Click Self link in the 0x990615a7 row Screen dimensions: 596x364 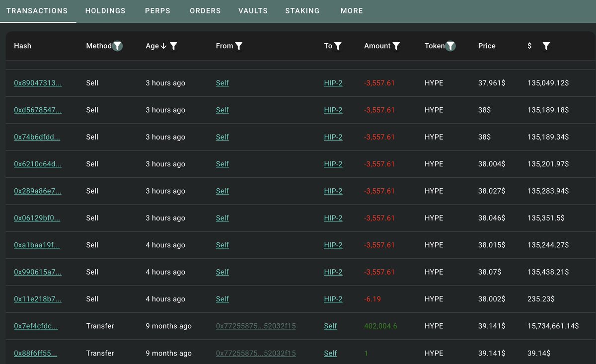click(222, 272)
